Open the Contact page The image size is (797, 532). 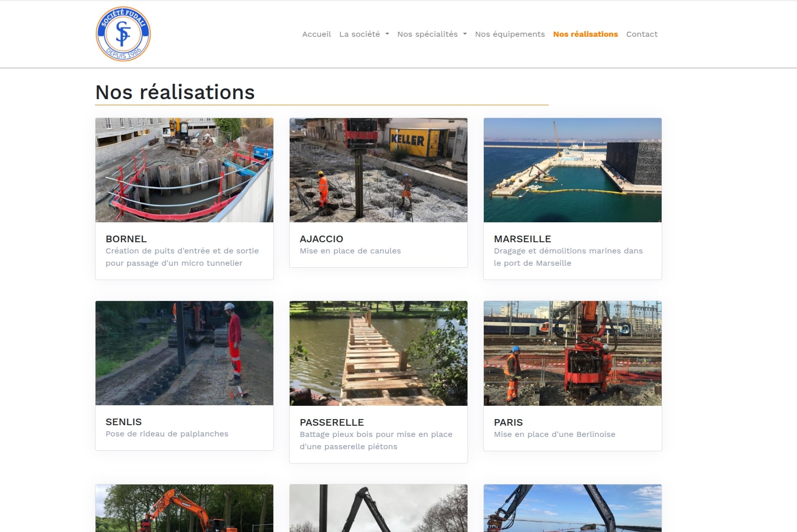click(642, 34)
